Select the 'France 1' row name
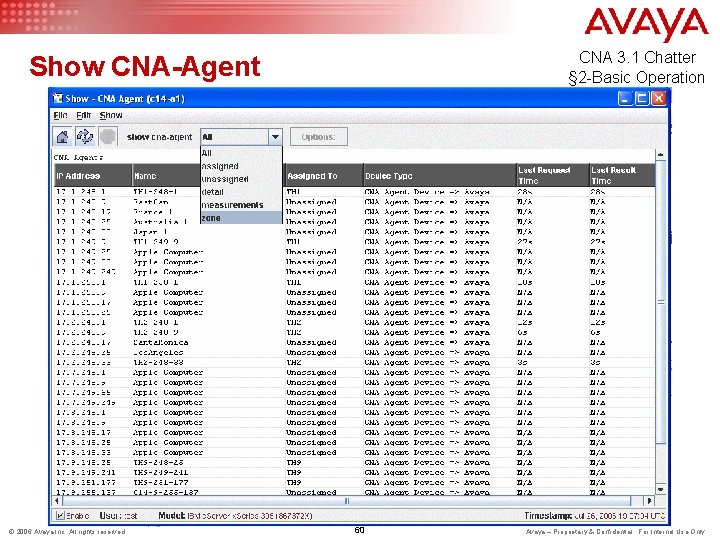The image size is (720, 540). tap(152, 211)
